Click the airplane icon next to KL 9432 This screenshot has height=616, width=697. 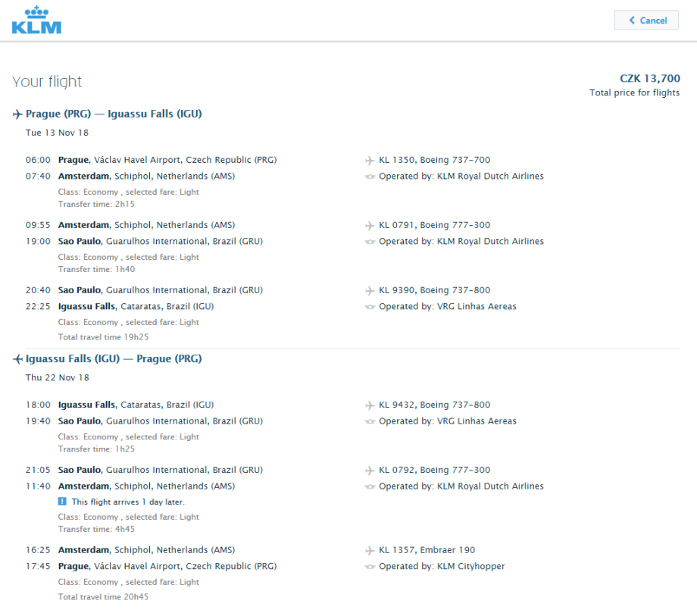(370, 405)
